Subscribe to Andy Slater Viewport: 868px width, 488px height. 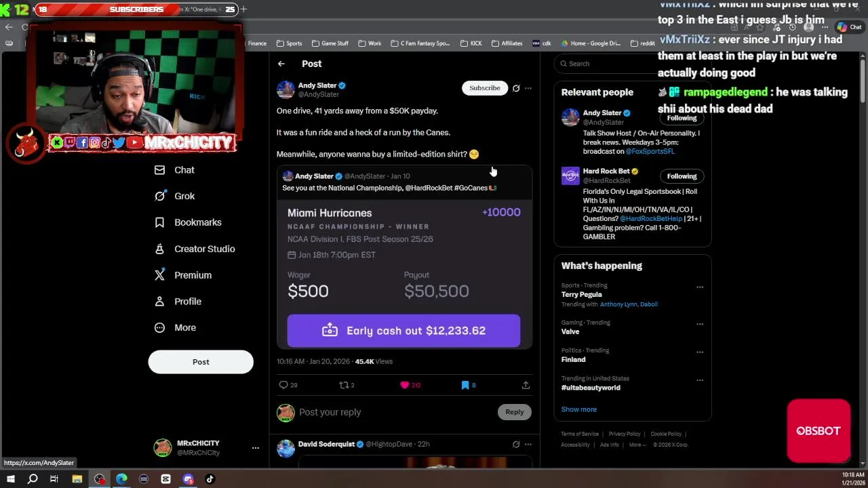485,88
